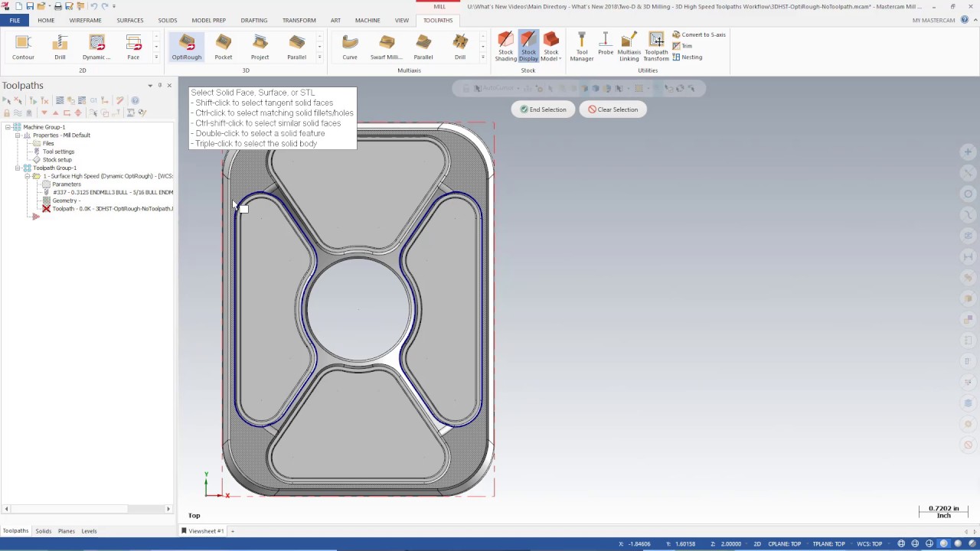
Task: Collapse Properties - Mill Default node
Action: click(17, 135)
